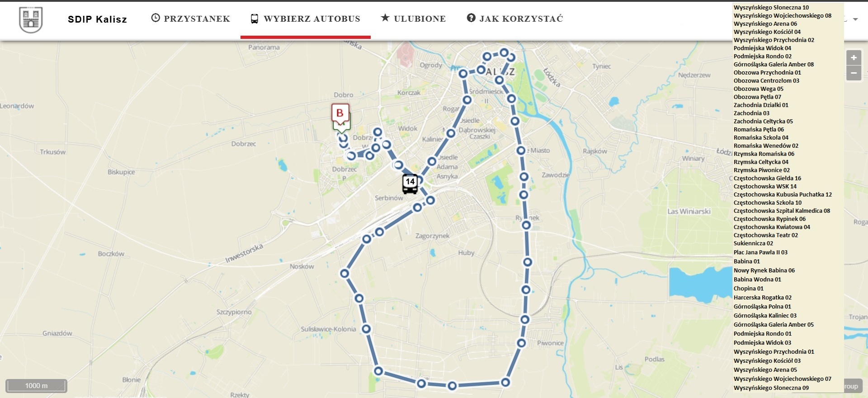Screen dimensions: 868x398
Task: Click the 1000 m map scale bar
Action: pyautogui.click(x=36, y=386)
